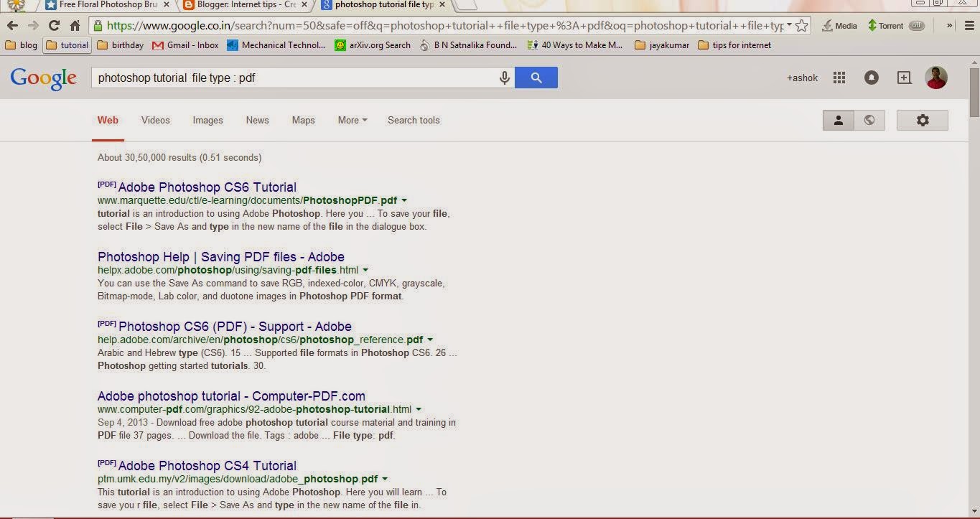Open the Google apps grid
This screenshot has width=980, height=519.
(x=839, y=78)
